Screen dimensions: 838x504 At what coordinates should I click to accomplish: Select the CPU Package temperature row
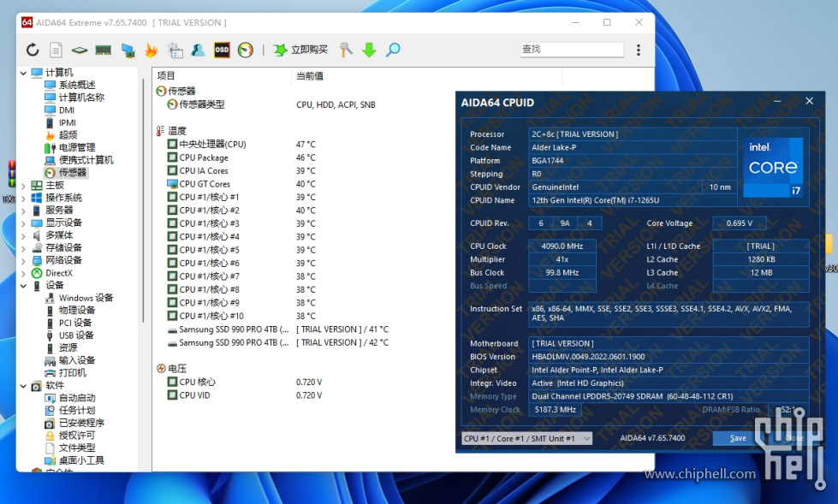pyautogui.click(x=204, y=157)
